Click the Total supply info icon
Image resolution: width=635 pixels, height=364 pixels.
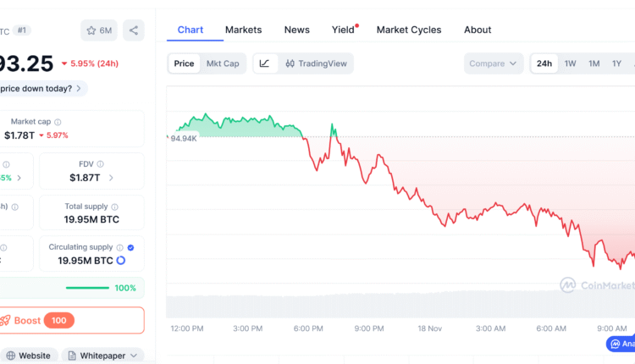(115, 207)
